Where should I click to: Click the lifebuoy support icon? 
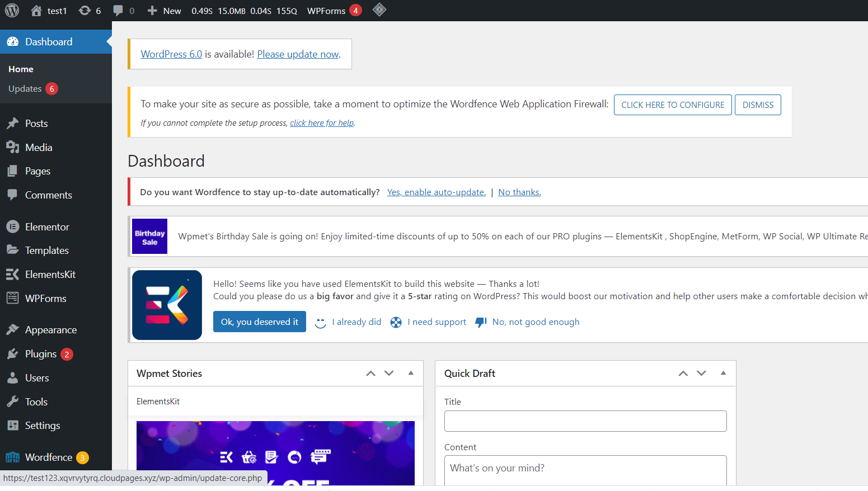(x=396, y=323)
